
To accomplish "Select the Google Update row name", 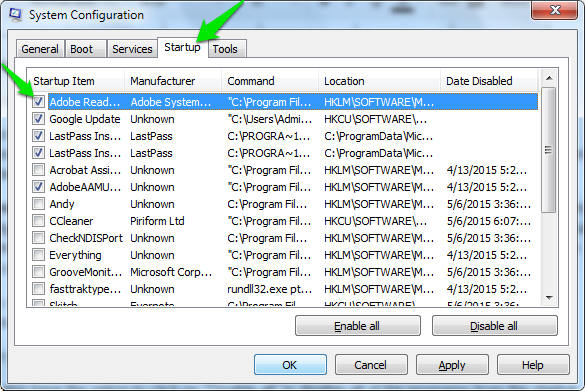I will click(x=85, y=119).
